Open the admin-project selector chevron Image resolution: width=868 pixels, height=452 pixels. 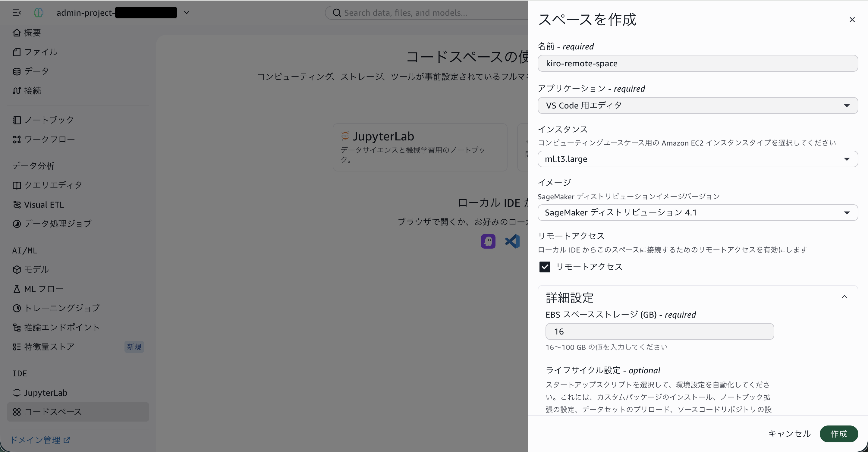coord(186,13)
